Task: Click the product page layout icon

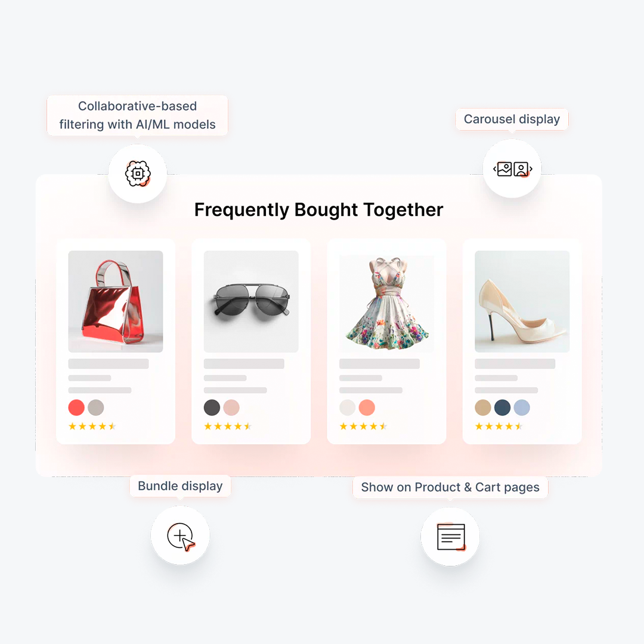Action: click(451, 537)
